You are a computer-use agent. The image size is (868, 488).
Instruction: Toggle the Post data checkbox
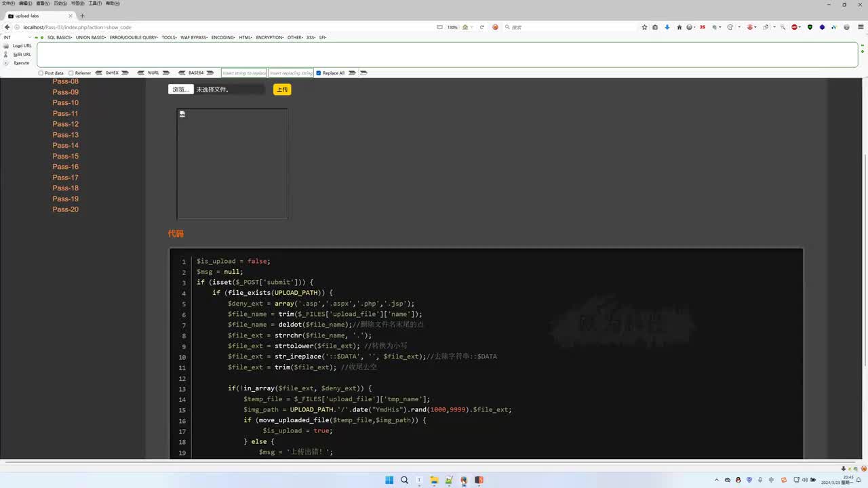(x=41, y=73)
